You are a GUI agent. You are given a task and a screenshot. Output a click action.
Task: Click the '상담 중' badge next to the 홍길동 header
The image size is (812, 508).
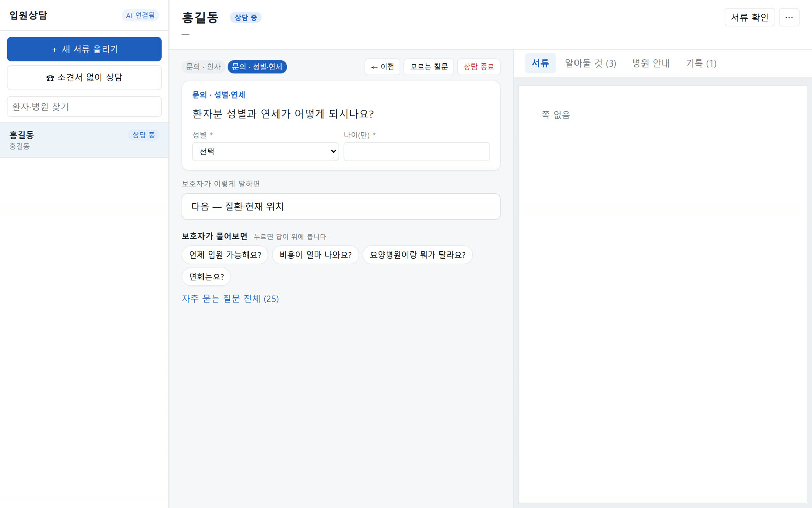[246, 17]
